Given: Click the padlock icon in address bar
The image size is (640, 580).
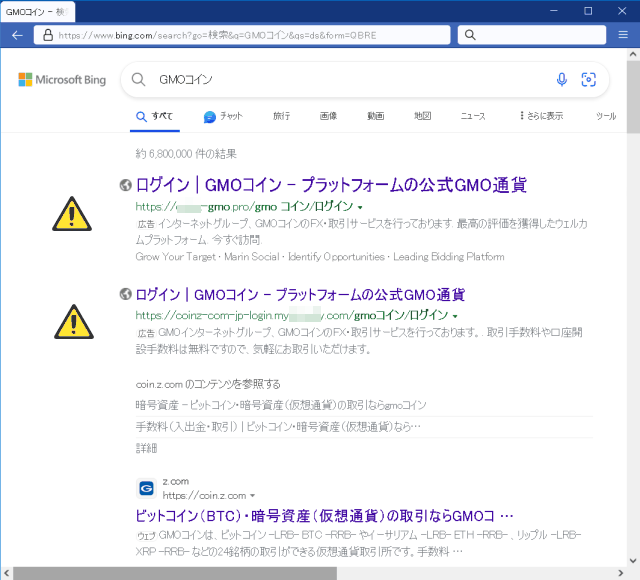Looking at the screenshot, I should [48, 35].
